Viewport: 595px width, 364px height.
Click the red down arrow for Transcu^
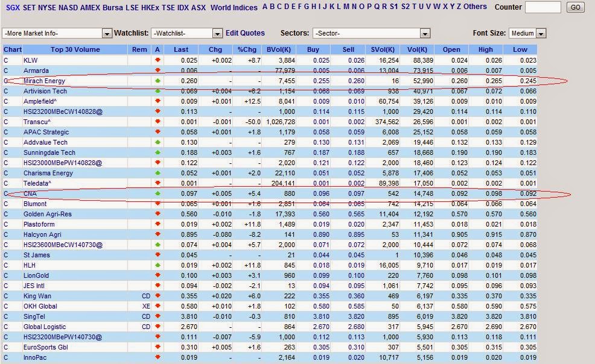tap(158, 122)
